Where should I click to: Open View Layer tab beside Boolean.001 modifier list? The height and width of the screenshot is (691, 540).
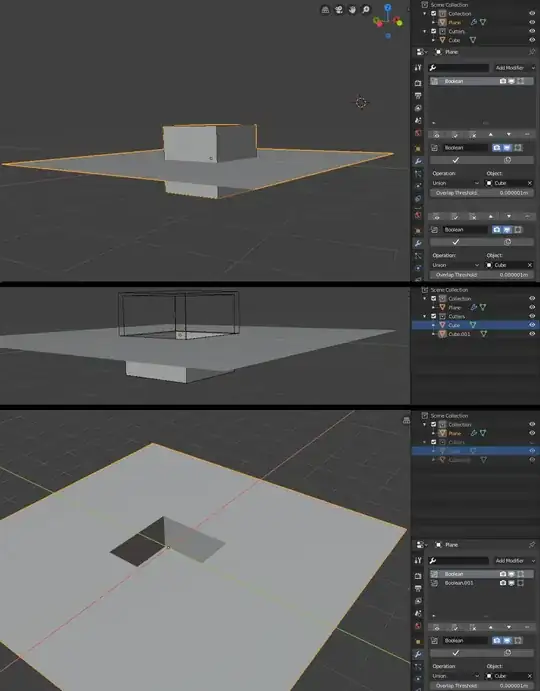coord(418,601)
